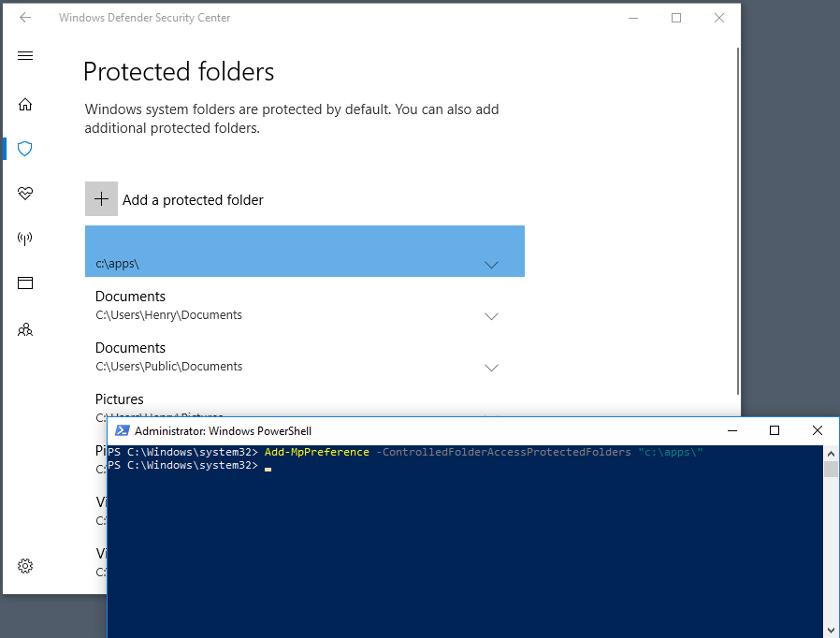Image resolution: width=840 pixels, height=638 pixels.
Task: Open the navigation hamburger menu
Action: [24, 55]
